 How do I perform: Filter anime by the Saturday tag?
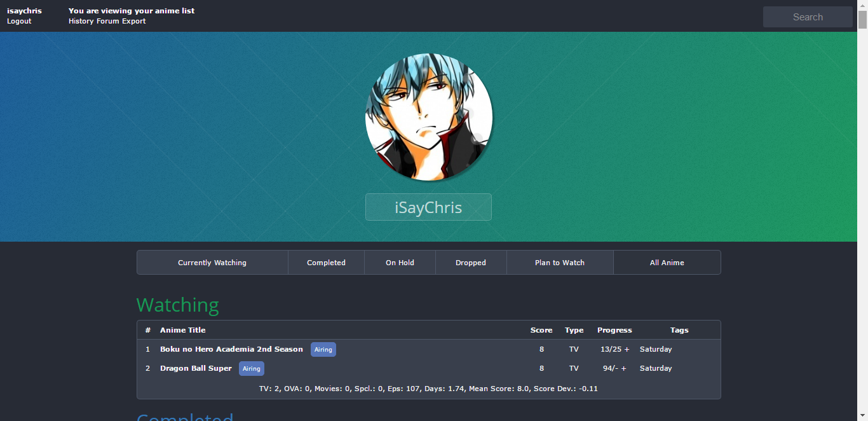click(655, 349)
